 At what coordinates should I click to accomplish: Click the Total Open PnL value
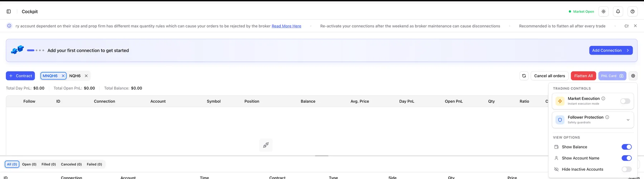tap(89, 88)
